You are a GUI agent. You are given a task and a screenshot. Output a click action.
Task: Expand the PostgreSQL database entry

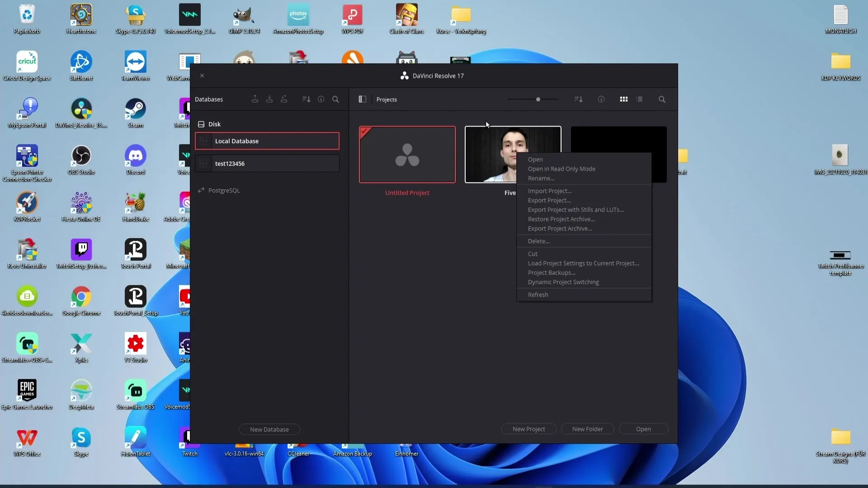pyautogui.click(x=224, y=189)
